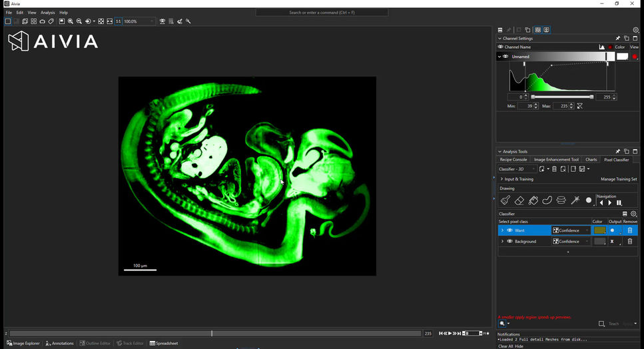Toggle visibility of Want class

pyautogui.click(x=509, y=230)
